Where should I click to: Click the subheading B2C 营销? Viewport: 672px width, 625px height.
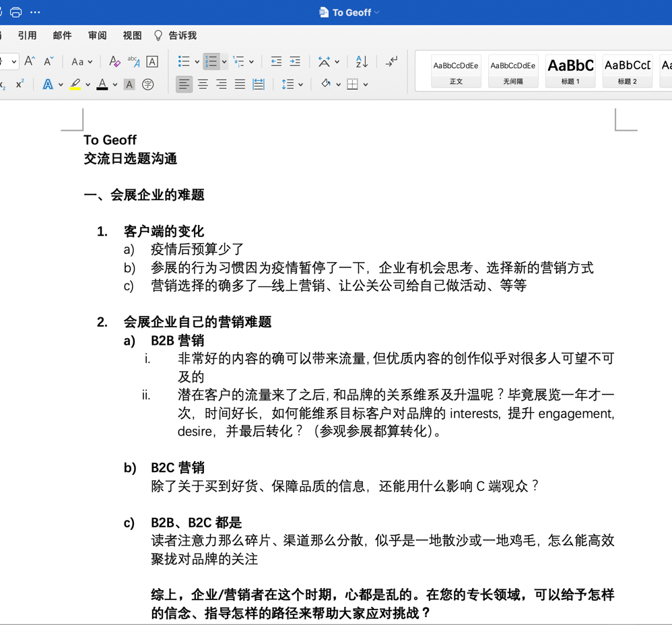tap(178, 467)
